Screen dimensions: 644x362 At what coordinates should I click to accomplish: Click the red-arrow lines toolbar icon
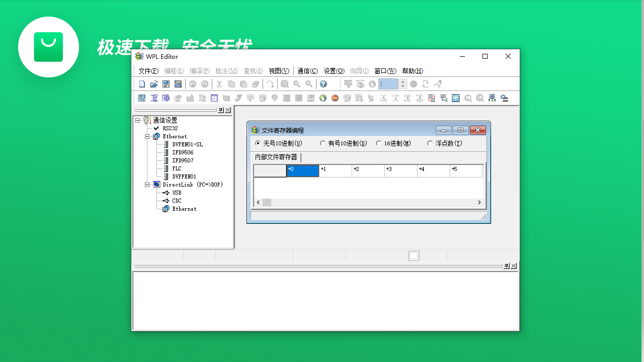[x=432, y=98]
